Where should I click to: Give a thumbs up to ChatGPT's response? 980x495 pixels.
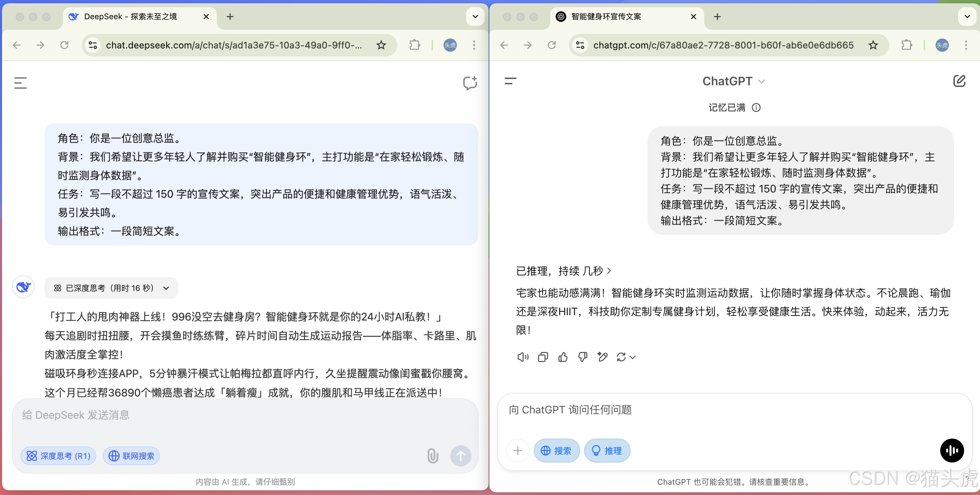(563, 357)
